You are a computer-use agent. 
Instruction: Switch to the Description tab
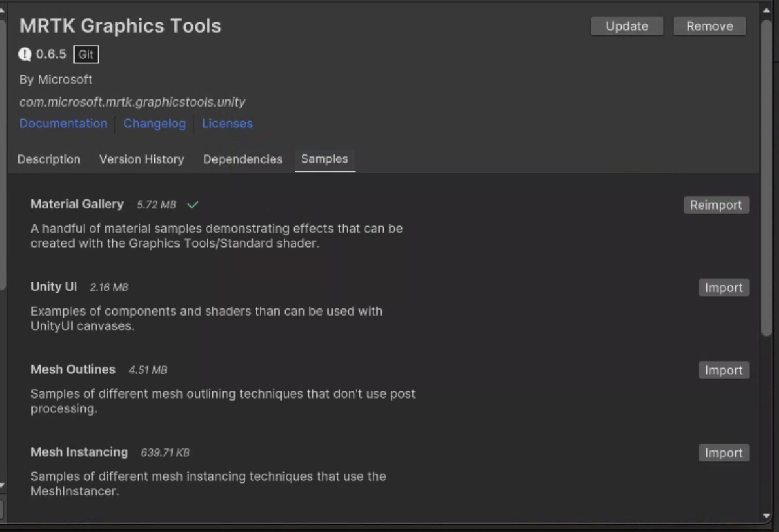tap(48, 159)
